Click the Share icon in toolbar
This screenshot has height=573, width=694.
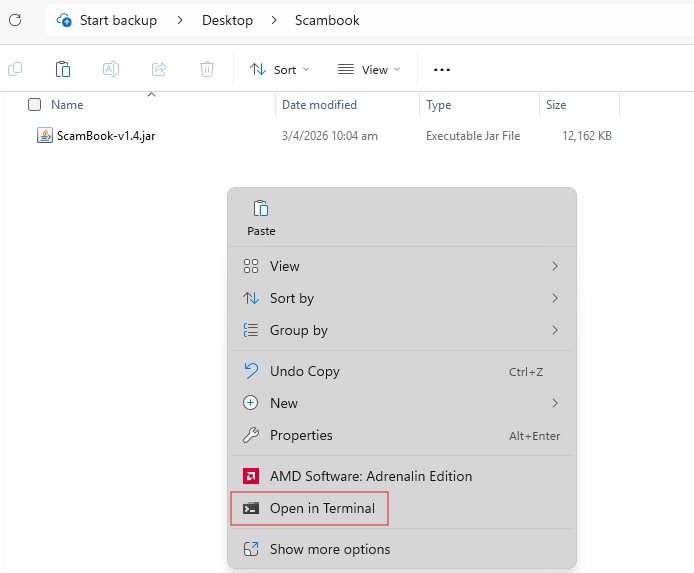coord(159,69)
